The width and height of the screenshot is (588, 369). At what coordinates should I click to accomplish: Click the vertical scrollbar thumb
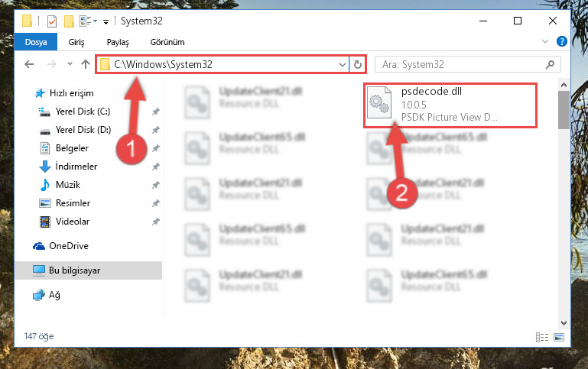[564, 110]
